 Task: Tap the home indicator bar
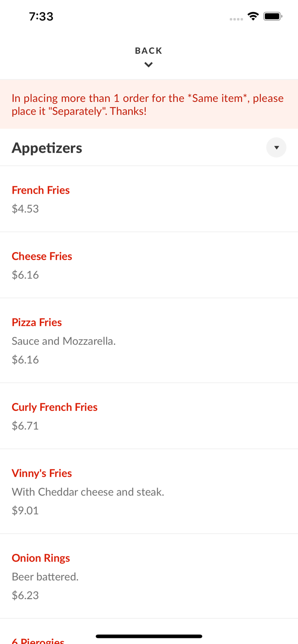pos(149,636)
